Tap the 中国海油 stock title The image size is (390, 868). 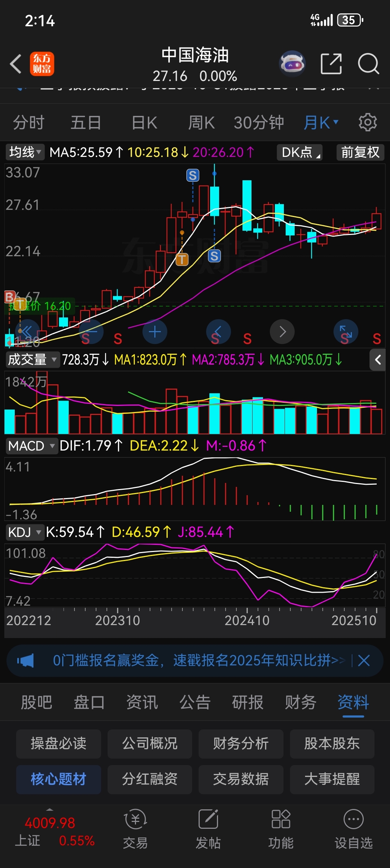click(x=195, y=55)
